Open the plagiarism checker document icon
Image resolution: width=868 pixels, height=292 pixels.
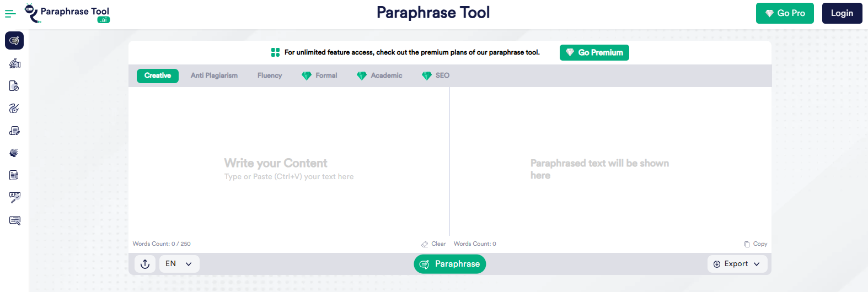[x=14, y=86]
